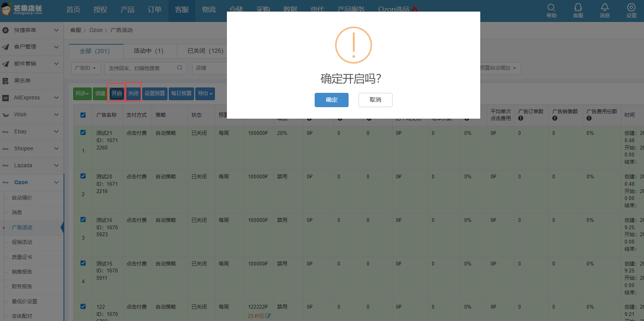Open 产品 in the top navigation
The image size is (644, 321).
pyautogui.click(x=127, y=10)
